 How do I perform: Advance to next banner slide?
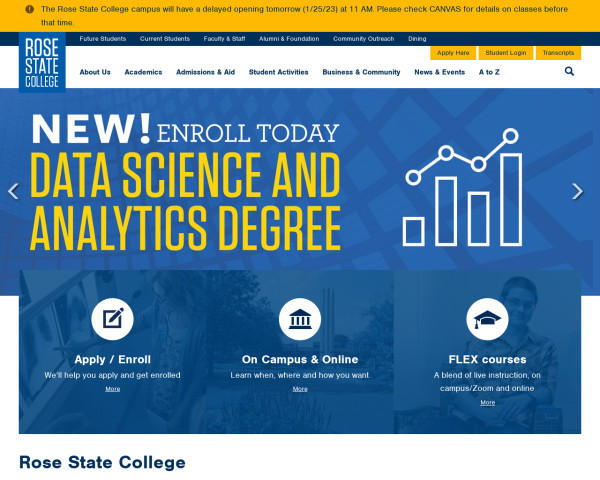pyautogui.click(x=577, y=192)
